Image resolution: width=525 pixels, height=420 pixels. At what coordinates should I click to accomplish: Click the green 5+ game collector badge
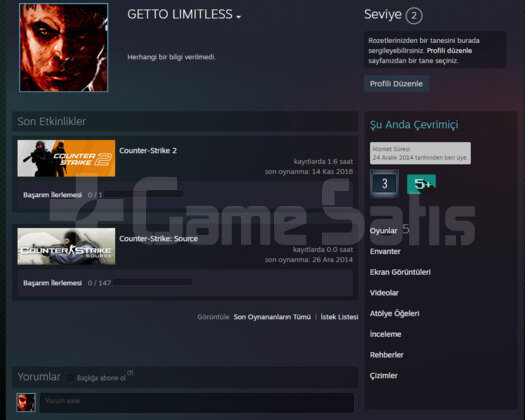coord(421,184)
